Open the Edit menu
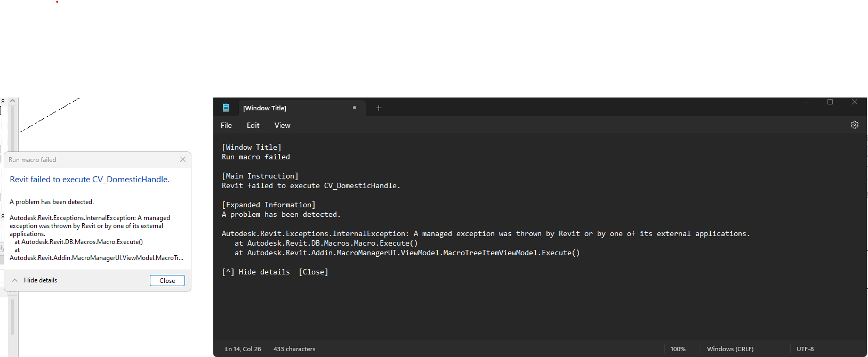This screenshot has width=868, height=357. [253, 125]
